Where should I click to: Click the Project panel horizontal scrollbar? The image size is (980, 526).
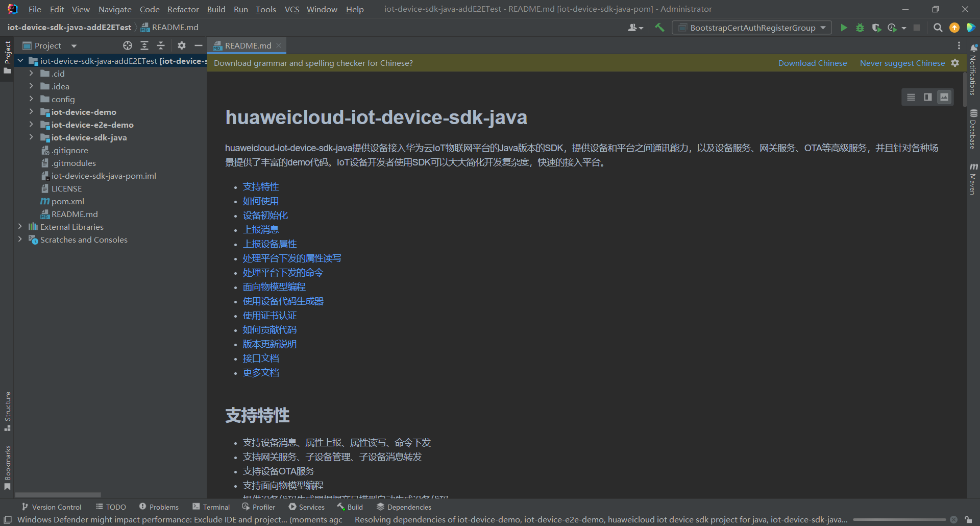tap(58, 495)
